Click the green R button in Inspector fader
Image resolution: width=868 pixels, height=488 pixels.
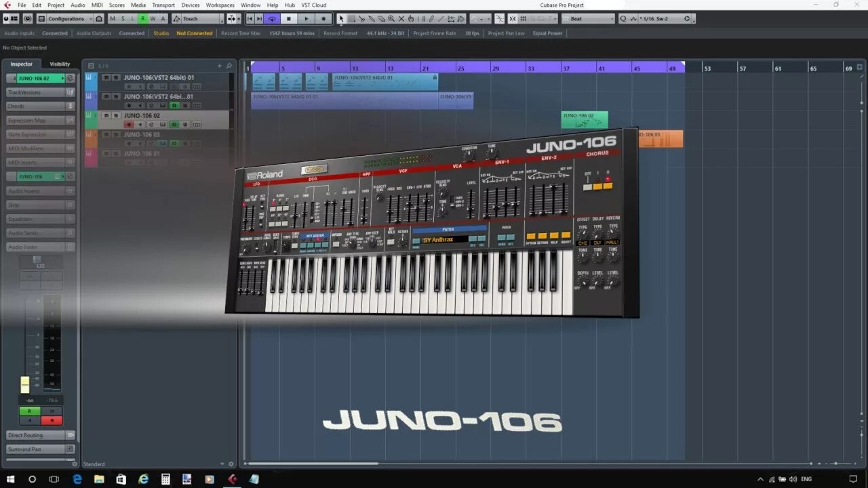(29, 411)
